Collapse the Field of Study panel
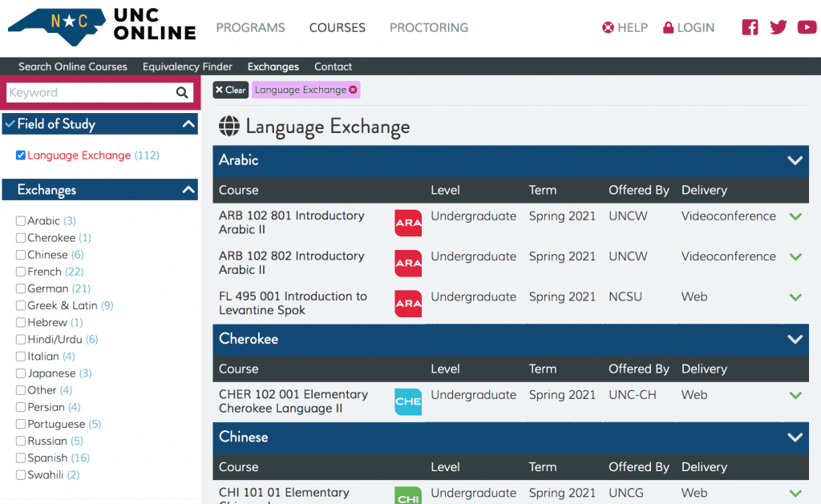Screen dimensions: 821x504 pyautogui.click(x=188, y=124)
